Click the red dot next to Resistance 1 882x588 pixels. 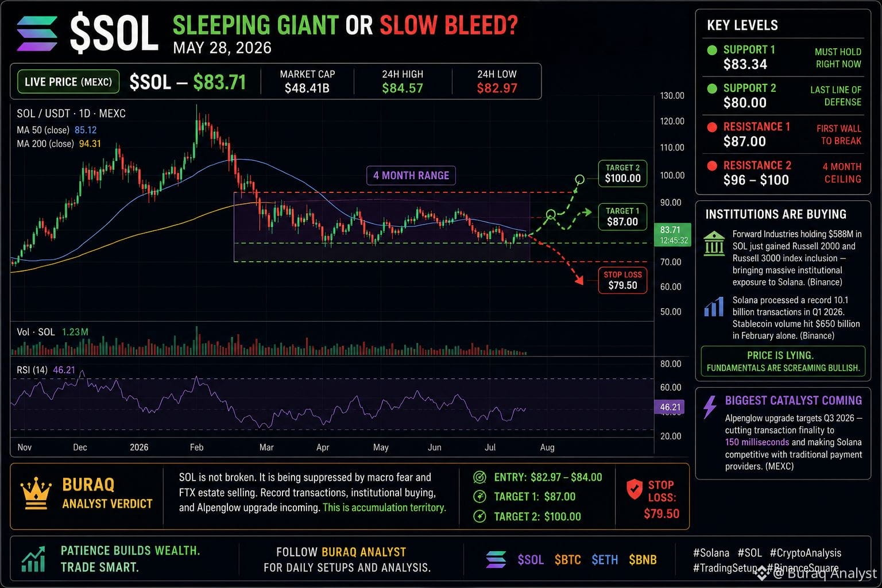(712, 127)
